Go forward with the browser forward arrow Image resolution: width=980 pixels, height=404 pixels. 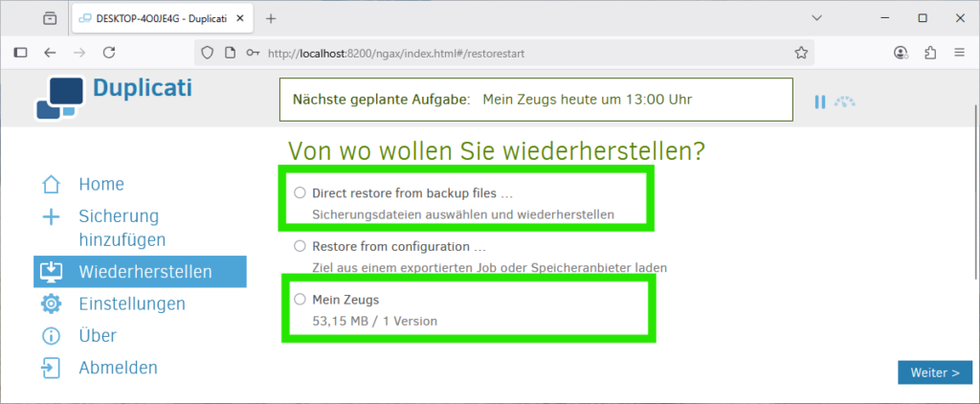79,54
